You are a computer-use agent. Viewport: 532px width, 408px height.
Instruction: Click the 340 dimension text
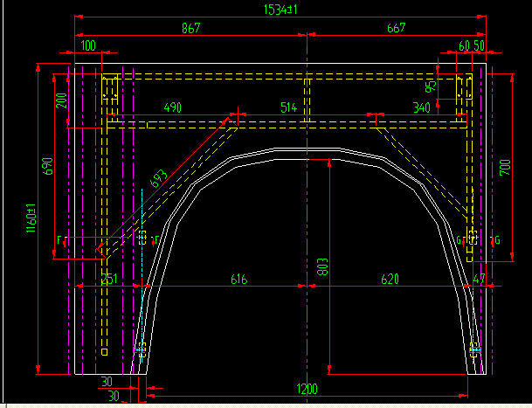421,107
